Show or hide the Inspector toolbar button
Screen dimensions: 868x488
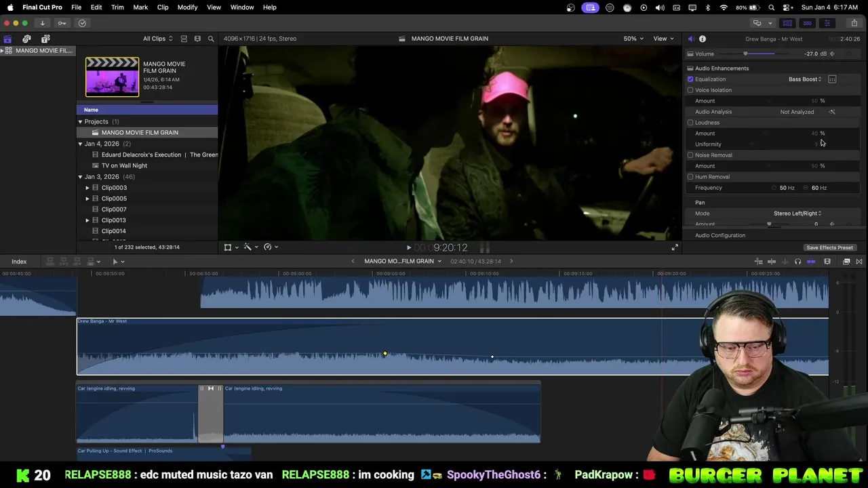tap(827, 23)
